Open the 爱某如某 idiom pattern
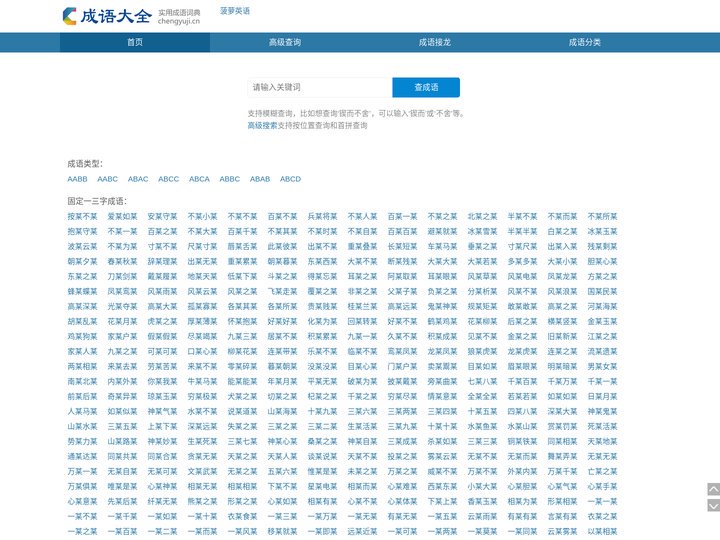Image resolution: width=720 pixels, height=540 pixels. pyautogui.click(x=122, y=216)
